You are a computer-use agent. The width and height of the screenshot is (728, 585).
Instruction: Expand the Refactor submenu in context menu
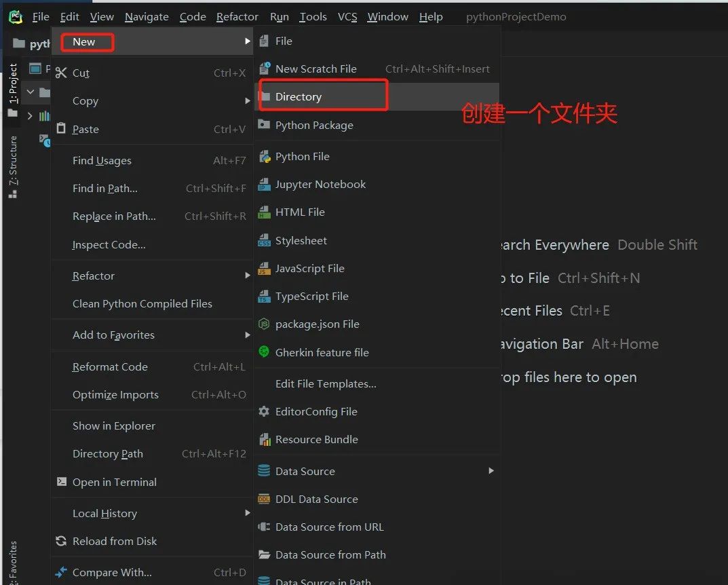coord(248,276)
